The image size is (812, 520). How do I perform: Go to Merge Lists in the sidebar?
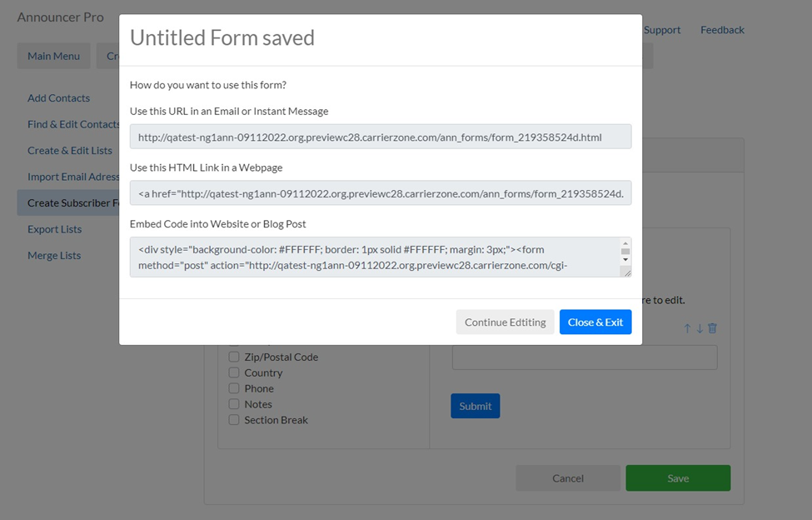click(x=54, y=255)
